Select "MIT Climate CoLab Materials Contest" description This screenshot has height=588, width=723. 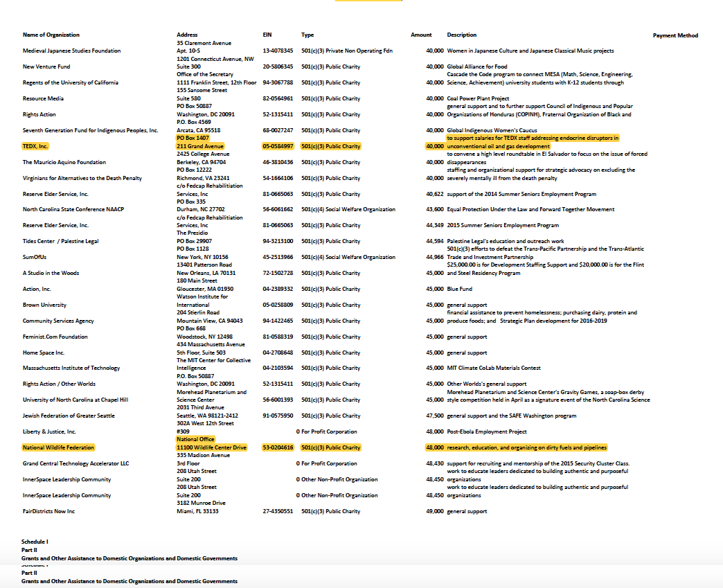click(494, 368)
